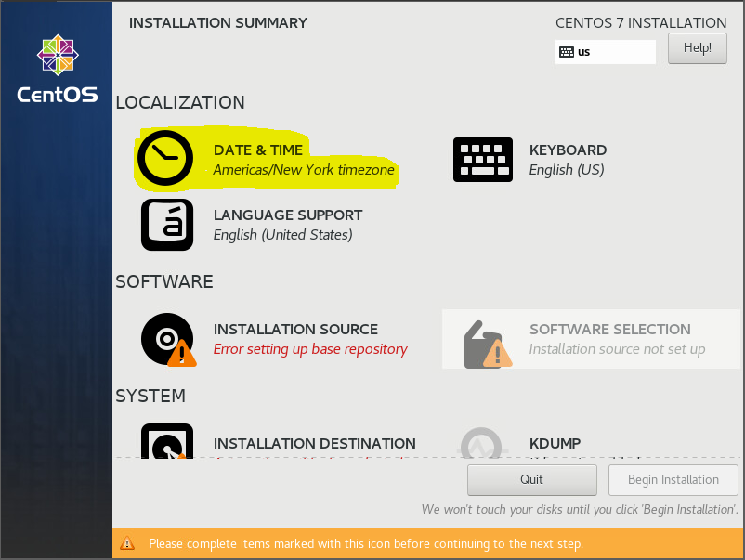The image size is (745, 560).
Task: Open the Installation Destination disk icon
Action: click(x=167, y=442)
